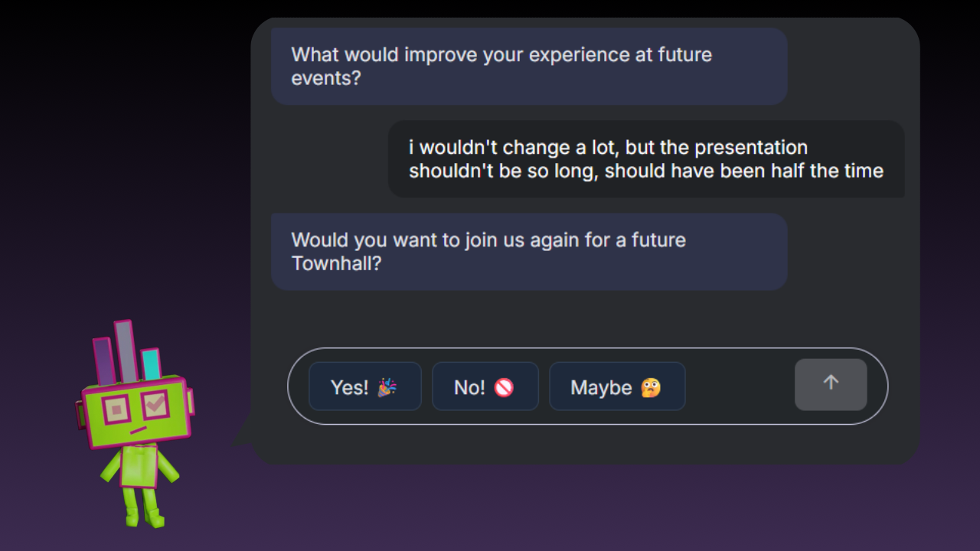The width and height of the screenshot is (980, 551).
Task: Click the robot mascot's square eye lens
Action: [x=117, y=409]
